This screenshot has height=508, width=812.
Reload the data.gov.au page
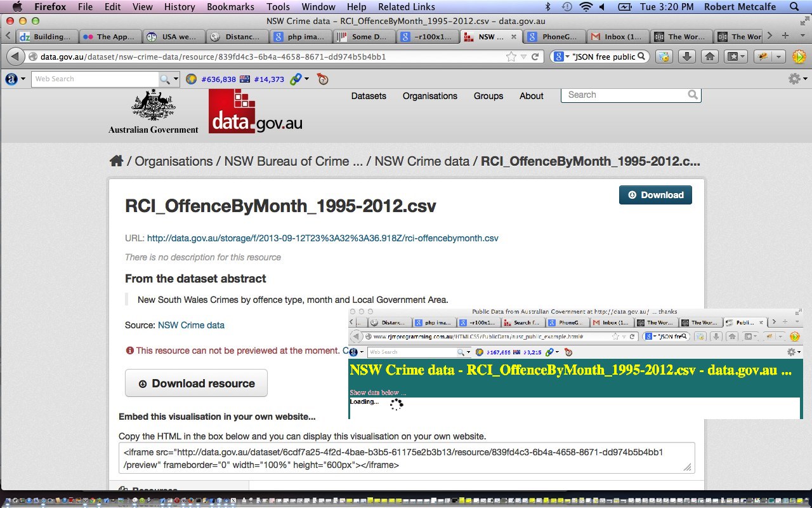point(535,57)
